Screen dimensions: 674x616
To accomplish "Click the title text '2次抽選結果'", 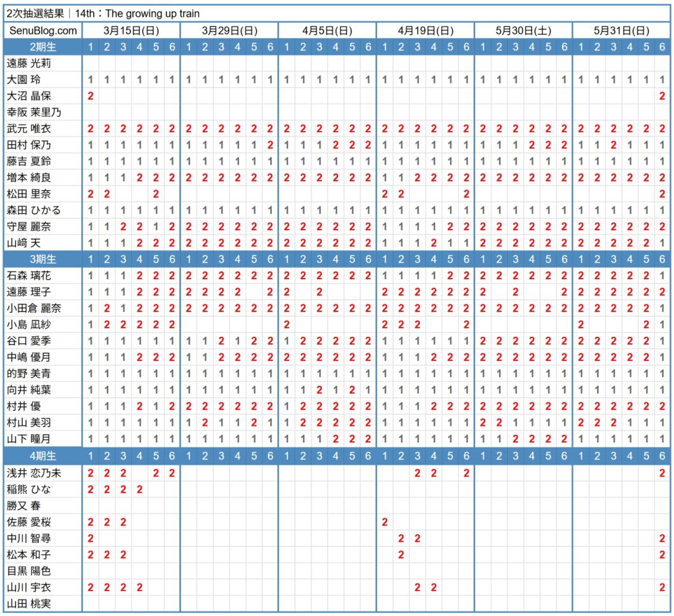I will (34, 13).
